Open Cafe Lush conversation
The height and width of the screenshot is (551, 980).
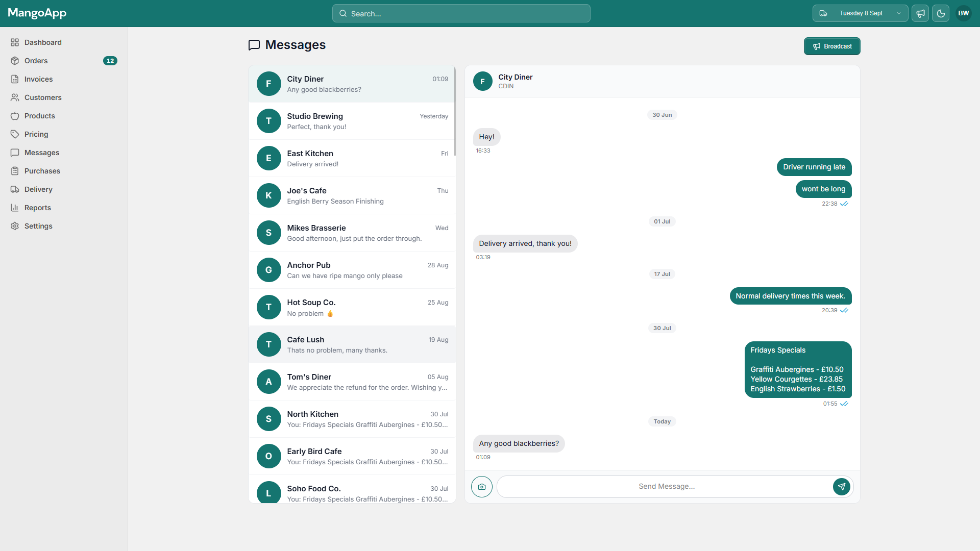click(351, 344)
